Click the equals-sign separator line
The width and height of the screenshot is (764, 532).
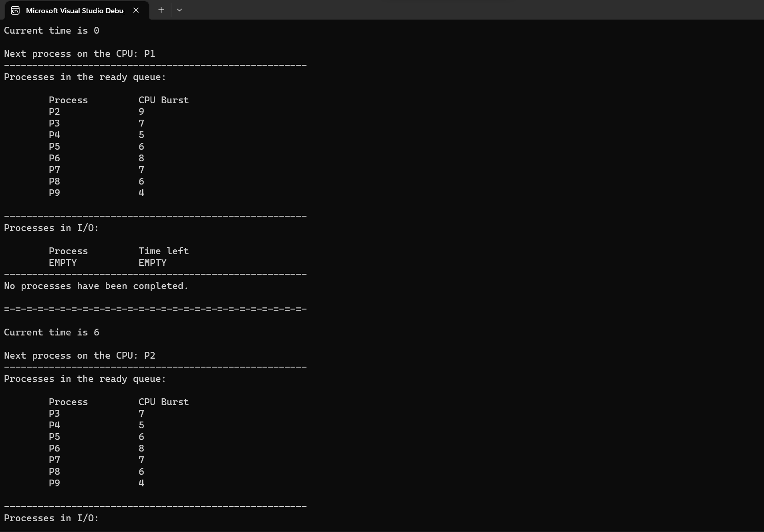tap(155, 308)
